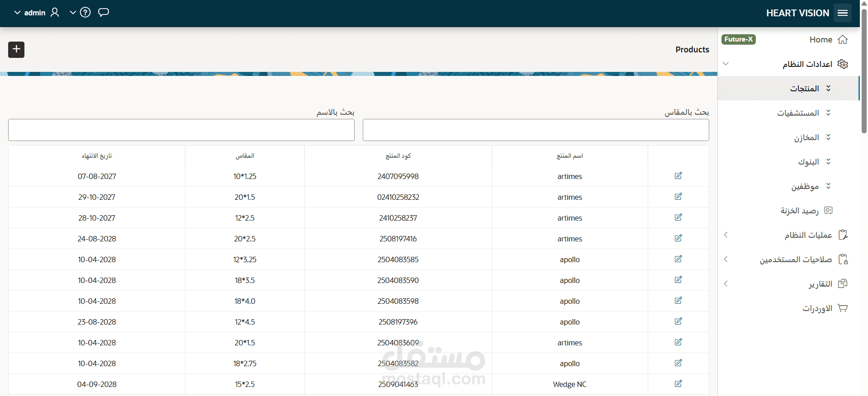
Task: Click the الاوردرات shopping cart icon
Action: pos(843,308)
